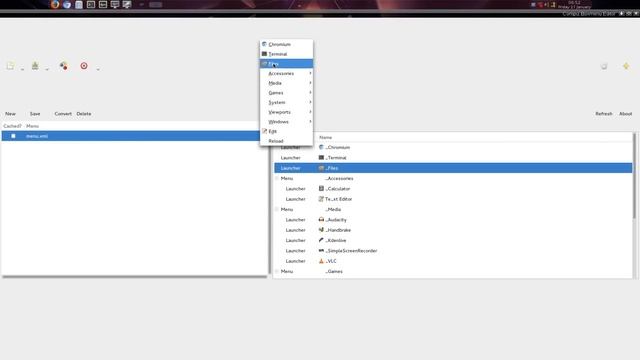Click the Name column header
Viewport: 640px width, 360px height.
[x=325, y=138]
